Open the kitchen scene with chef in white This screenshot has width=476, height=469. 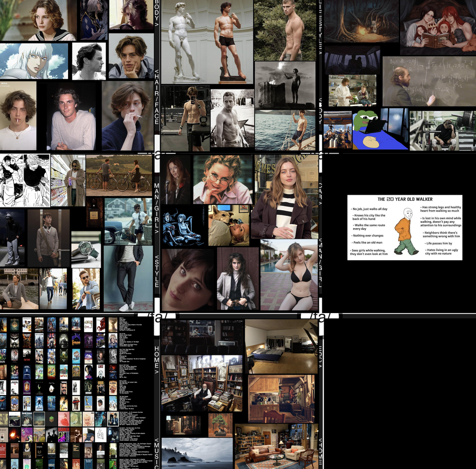pos(352,90)
